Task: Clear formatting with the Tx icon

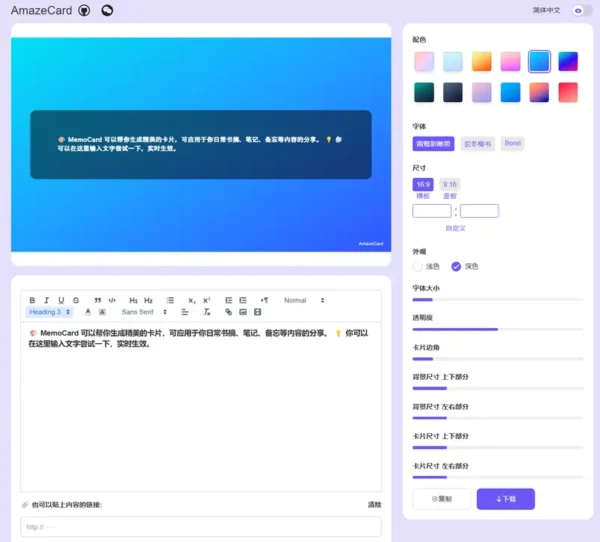Action: pos(207,312)
